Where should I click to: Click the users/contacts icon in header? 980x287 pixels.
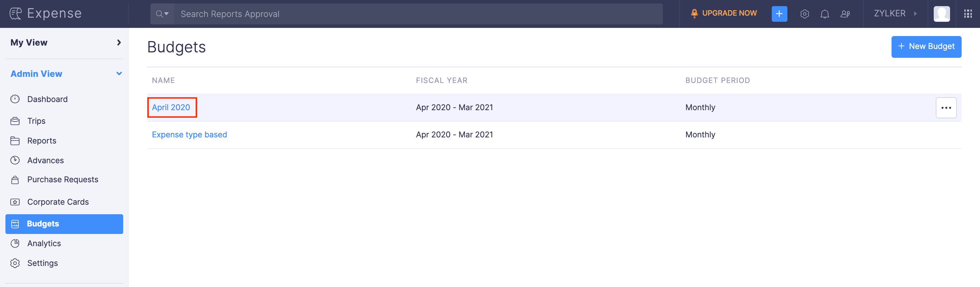(845, 14)
